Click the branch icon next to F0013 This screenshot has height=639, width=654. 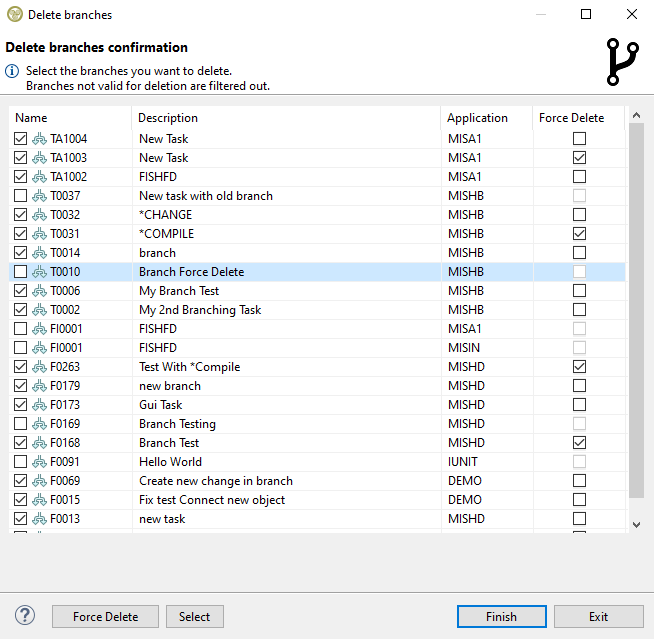tap(40, 519)
